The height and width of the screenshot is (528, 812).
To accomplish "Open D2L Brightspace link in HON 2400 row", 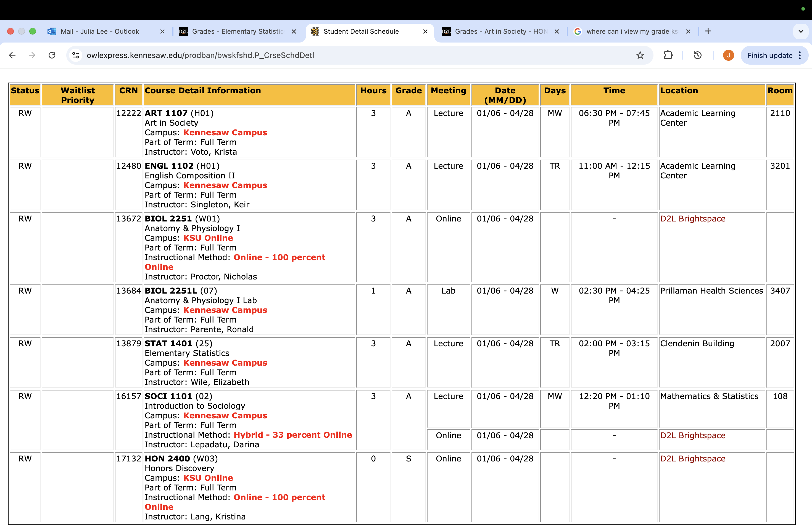I will click(x=693, y=458).
